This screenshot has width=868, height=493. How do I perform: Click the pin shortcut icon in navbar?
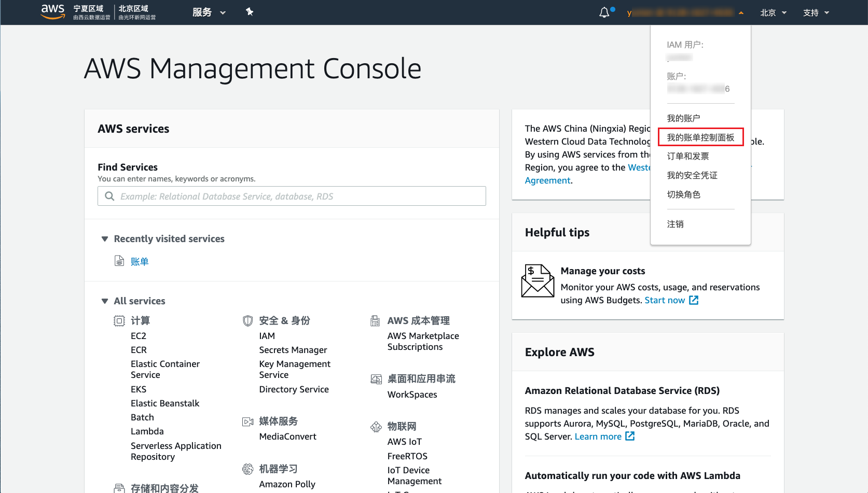tap(250, 12)
